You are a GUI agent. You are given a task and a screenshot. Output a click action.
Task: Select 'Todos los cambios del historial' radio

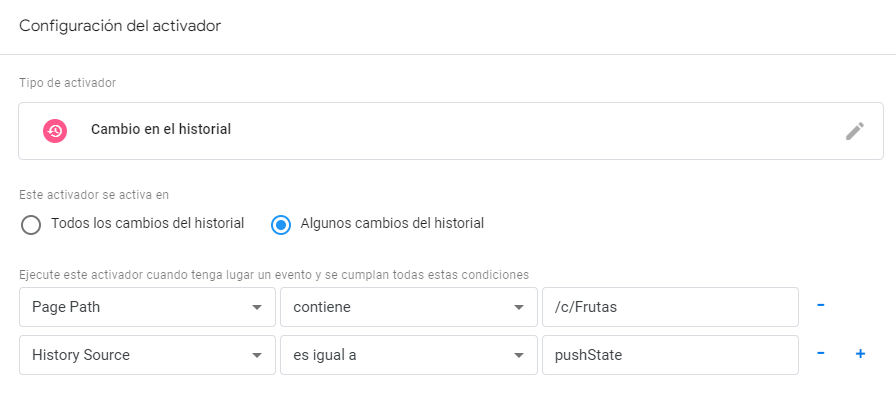point(31,225)
